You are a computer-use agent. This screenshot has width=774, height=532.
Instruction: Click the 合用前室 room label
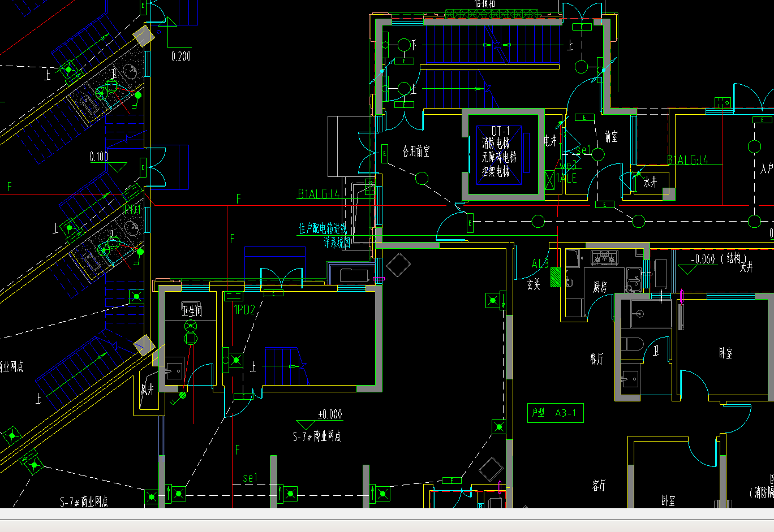pyautogui.click(x=416, y=152)
